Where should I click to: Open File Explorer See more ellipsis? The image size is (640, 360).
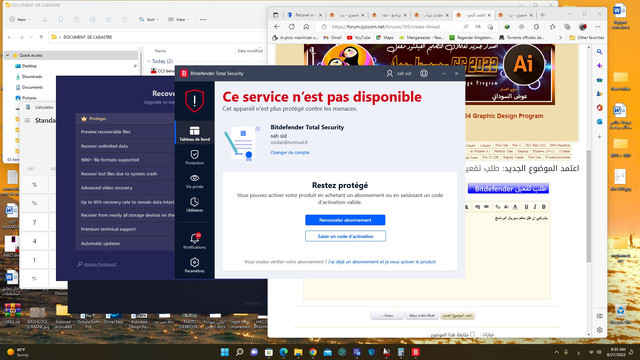203,19
